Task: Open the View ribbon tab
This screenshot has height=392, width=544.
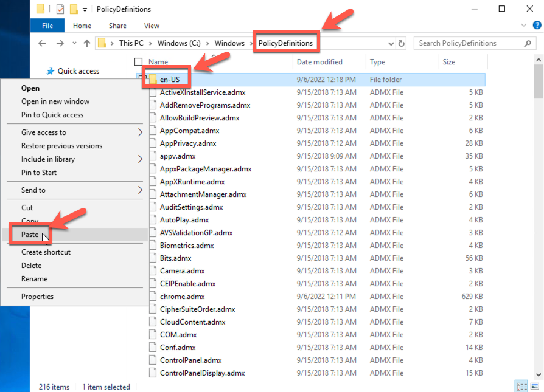Action: tap(152, 26)
